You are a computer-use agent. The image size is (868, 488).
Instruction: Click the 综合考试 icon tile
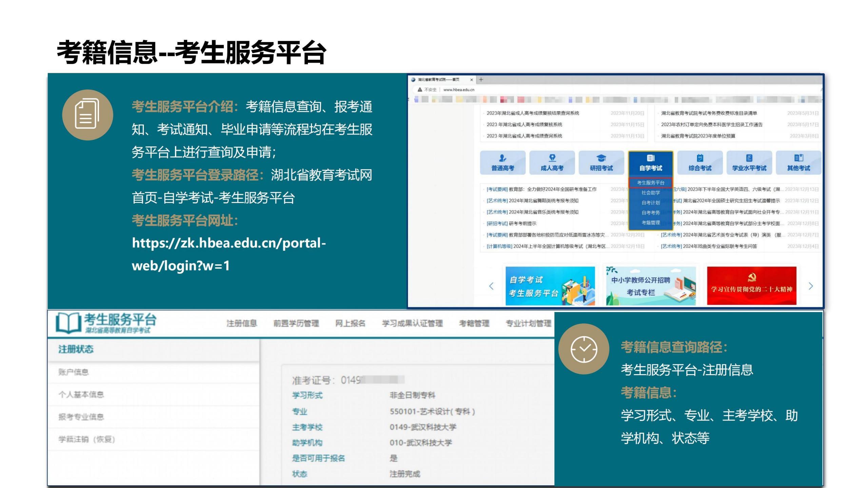pos(700,162)
